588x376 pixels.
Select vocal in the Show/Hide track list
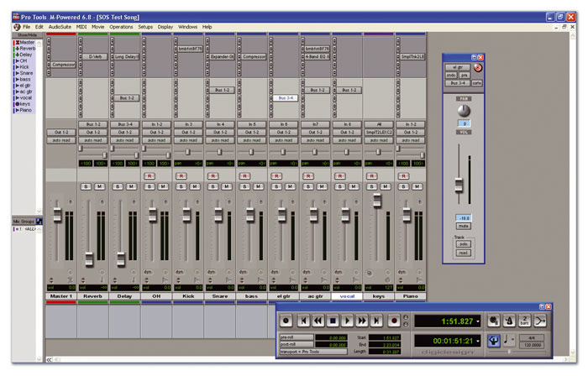click(26, 98)
